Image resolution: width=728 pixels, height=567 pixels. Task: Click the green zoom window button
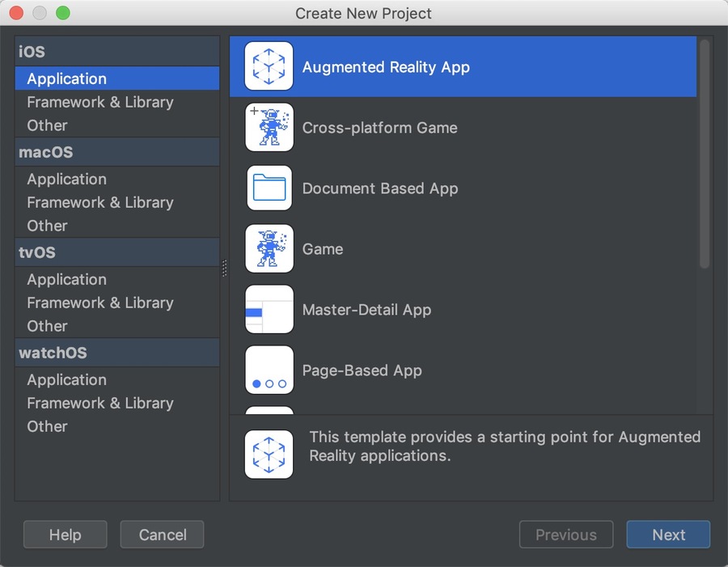[63, 13]
